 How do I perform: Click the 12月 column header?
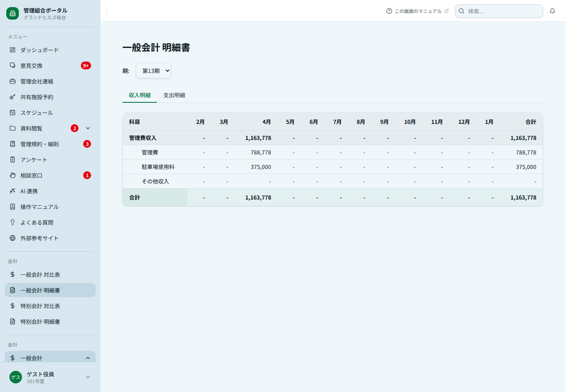pos(464,122)
